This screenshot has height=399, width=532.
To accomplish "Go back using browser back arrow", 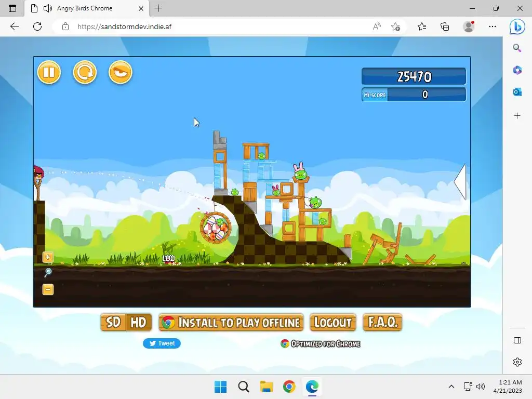I will [14, 26].
